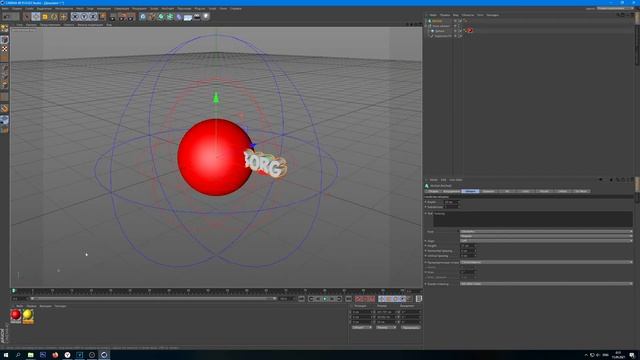Add a Cube primitive object
640x360 pixels.
pyautogui.click(x=143, y=17)
